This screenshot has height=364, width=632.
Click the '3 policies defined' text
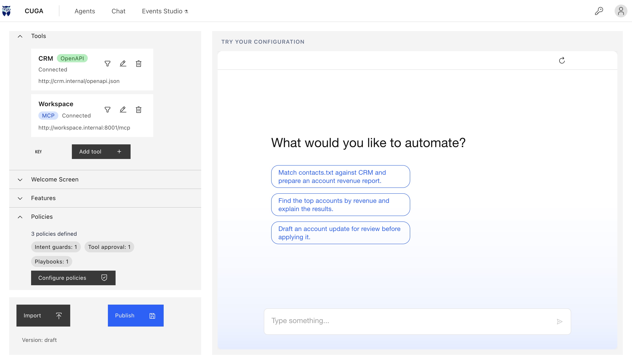point(54,234)
